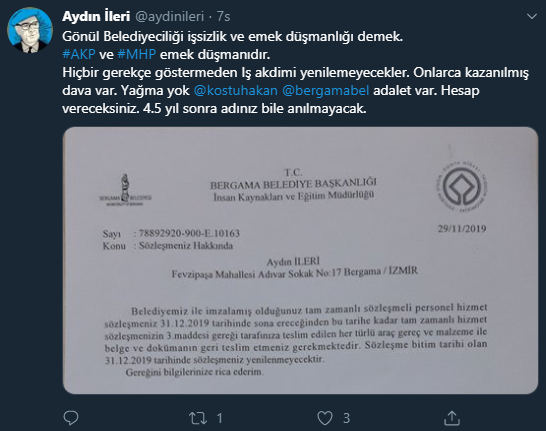
Task: Click the Bergama Belediyesi logo in the photo
Action: (125, 190)
